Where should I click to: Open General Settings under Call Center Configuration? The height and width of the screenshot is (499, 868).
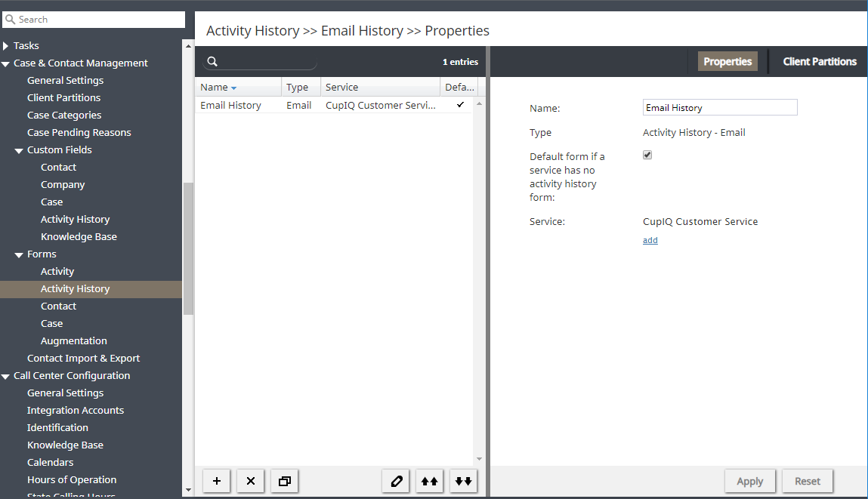65,393
